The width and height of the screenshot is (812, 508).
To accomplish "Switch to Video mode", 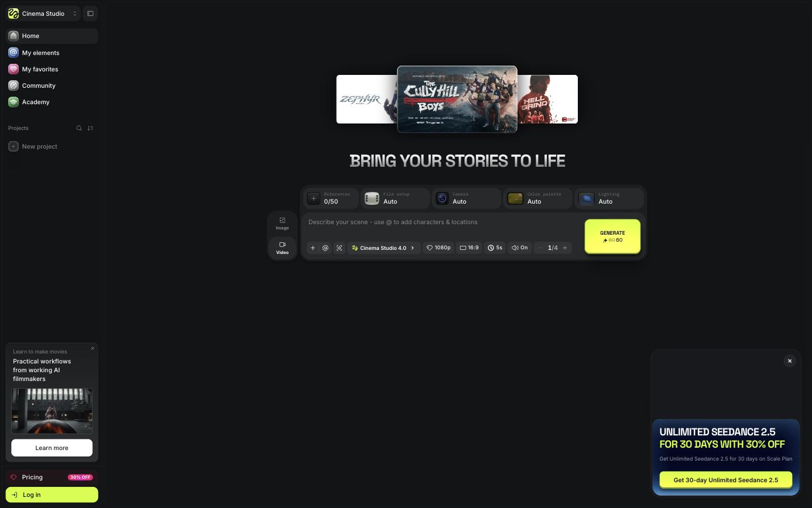I will (282, 248).
